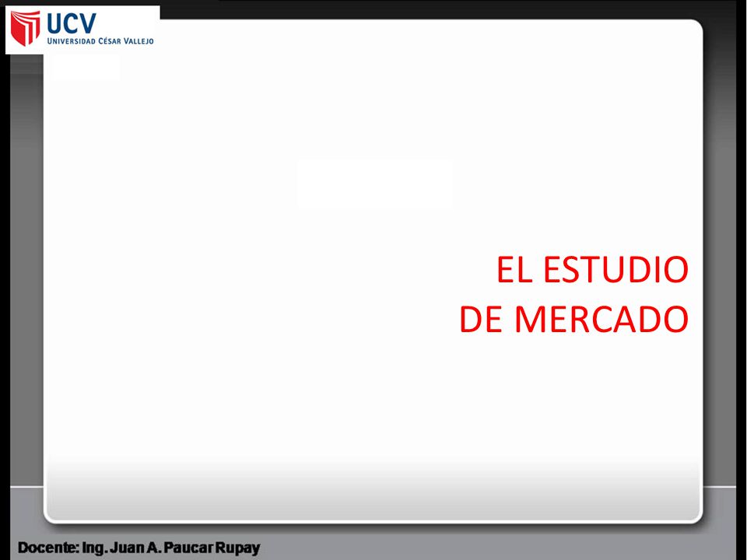747x560 pixels.
Task: Click the UCV red shield logo
Action: 25,29
